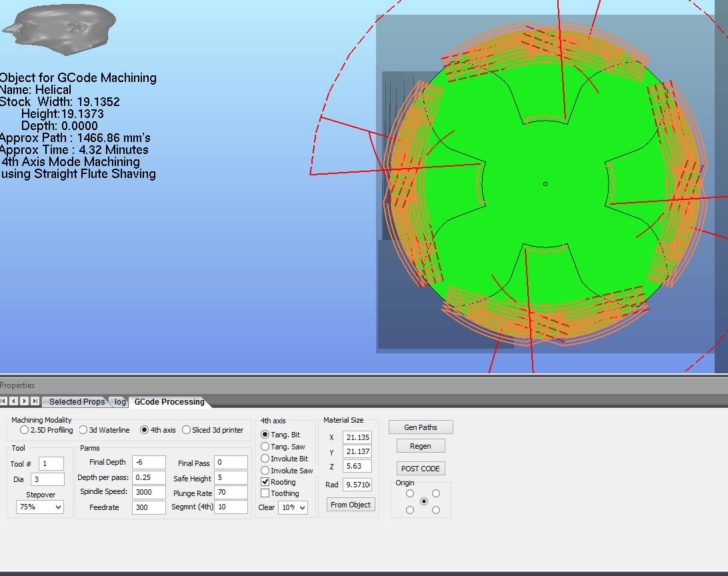Switch to the Selected Props tab

point(77,402)
